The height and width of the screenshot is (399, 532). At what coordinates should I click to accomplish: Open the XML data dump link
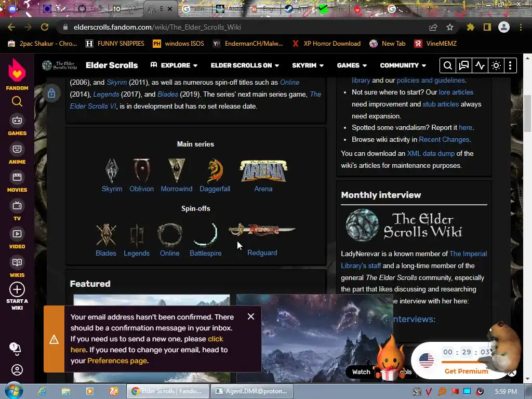pyautogui.click(x=431, y=153)
